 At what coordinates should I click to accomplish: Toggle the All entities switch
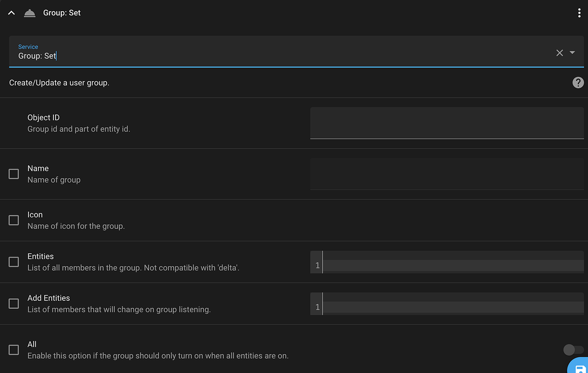(x=573, y=350)
